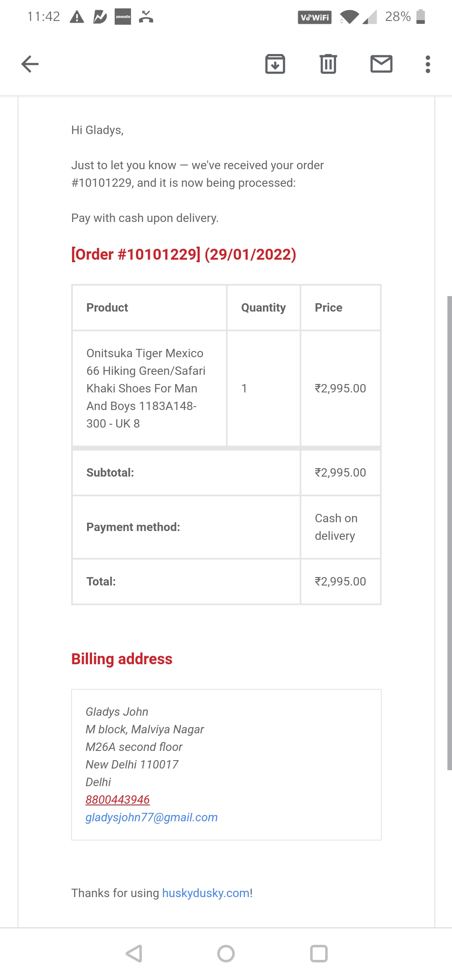Open the huskydusky.com link
Viewport: 452px width, 980px height.
(x=205, y=893)
